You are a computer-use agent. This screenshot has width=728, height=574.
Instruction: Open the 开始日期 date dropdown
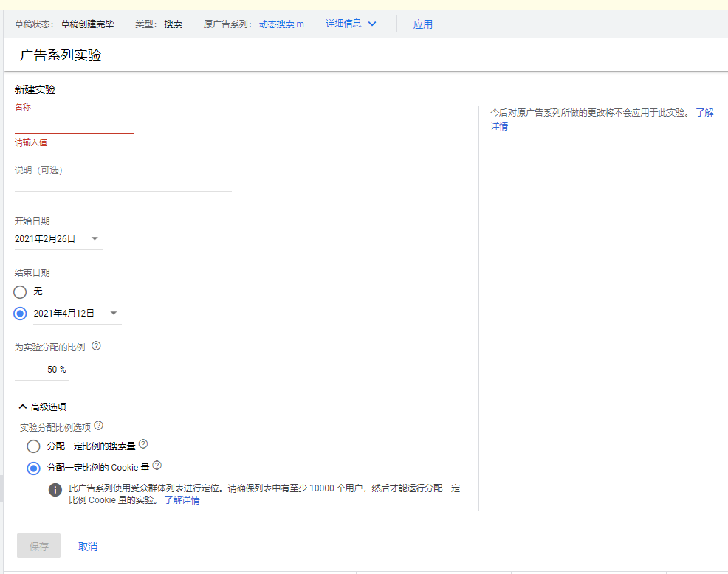point(95,238)
